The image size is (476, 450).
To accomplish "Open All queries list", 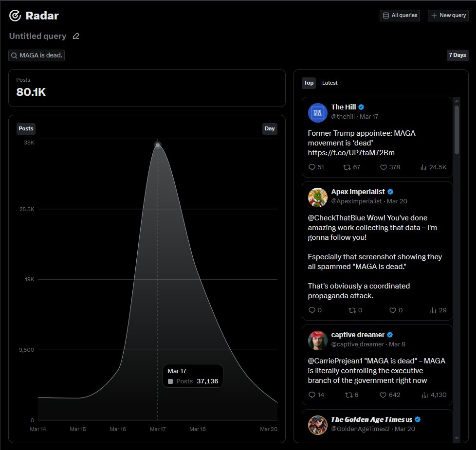I will click(x=400, y=15).
